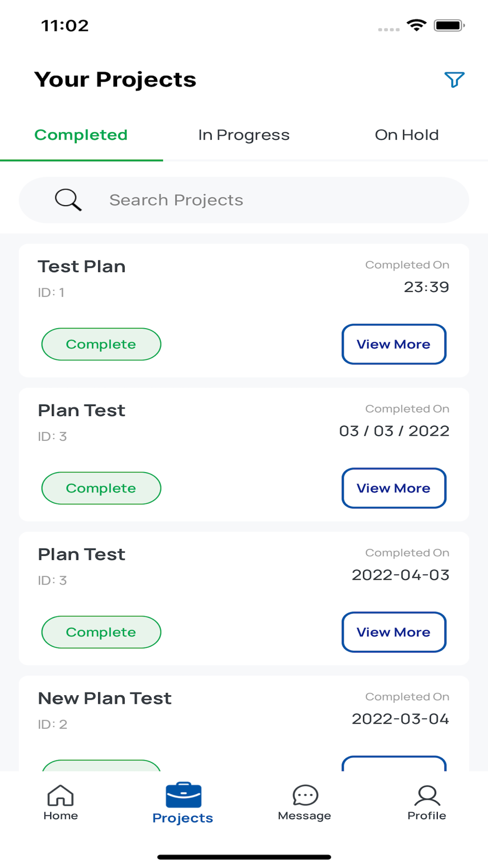Tap Complete badge on 2022-04-03 Plan Test
Viewport: 488px width, 868px height.
click(101, 632)
